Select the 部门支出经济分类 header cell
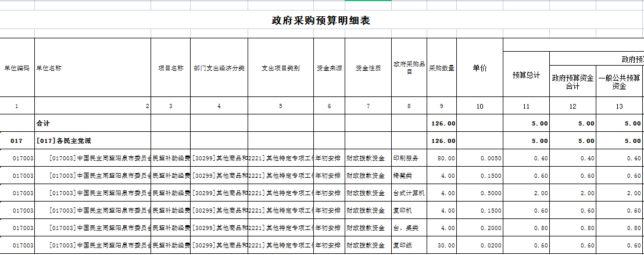 (x=219, y=68)
